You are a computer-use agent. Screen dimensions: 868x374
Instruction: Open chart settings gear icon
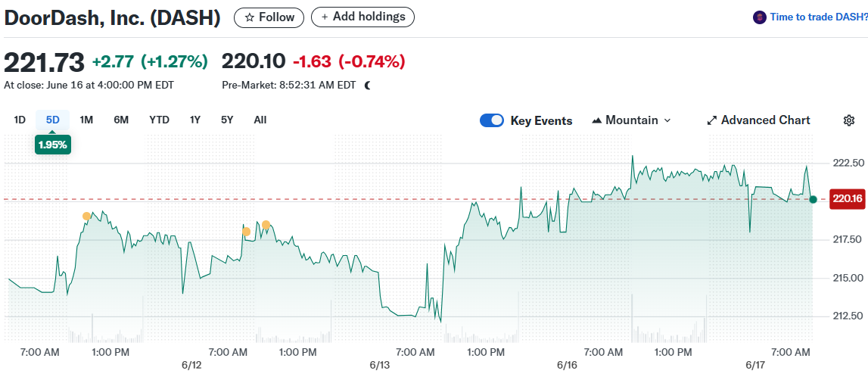click(x=849, y=120)
